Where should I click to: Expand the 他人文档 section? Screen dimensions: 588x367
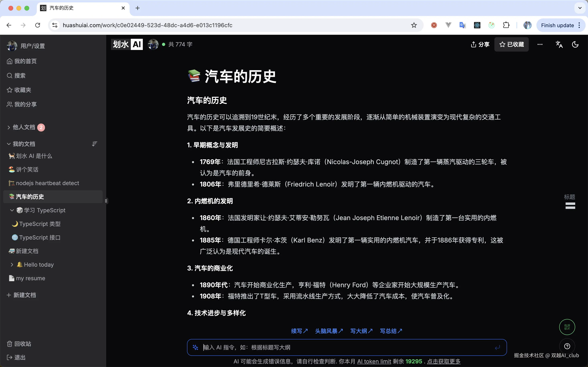pyautogui.click(x=9, y=127)
